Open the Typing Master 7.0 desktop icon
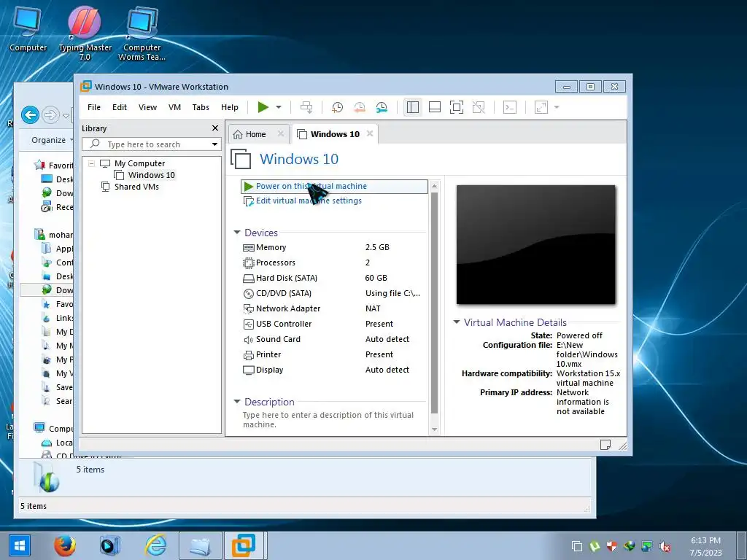The width and height of the screenshot is (747, 560). point(85,34)
